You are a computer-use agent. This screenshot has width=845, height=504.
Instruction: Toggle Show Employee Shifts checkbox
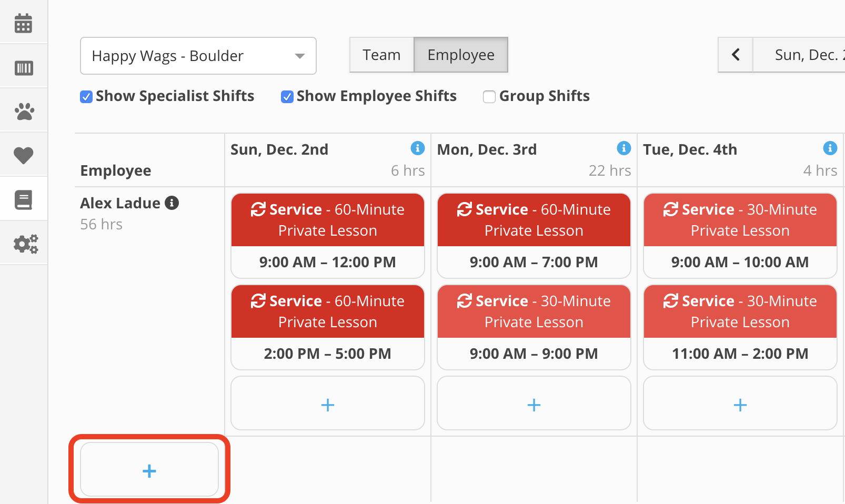pyautogui.click(x=287, y=97)
